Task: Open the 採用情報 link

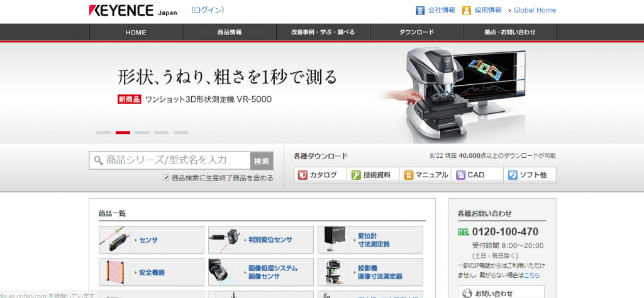Action: (488, 11)
